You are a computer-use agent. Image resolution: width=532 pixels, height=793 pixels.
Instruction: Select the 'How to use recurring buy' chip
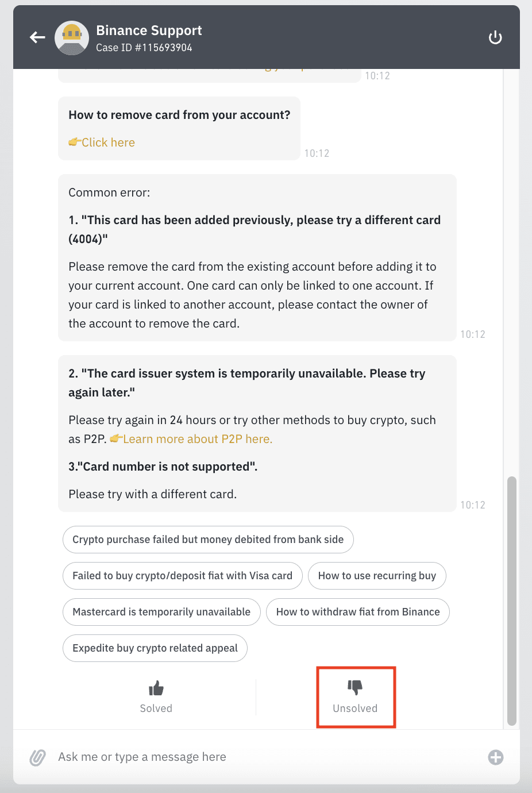click(377, 576)
